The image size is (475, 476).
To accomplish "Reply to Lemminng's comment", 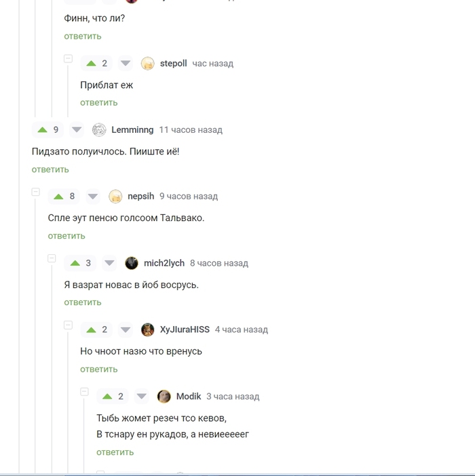I will (x=50, y=170).
